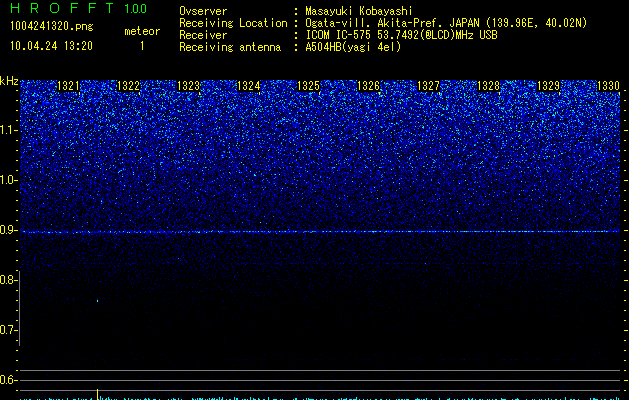Image resolution: width=629 pixels, height=400 pixels.
Task: Click the Receiving antenna label
Action: point(230,47)
